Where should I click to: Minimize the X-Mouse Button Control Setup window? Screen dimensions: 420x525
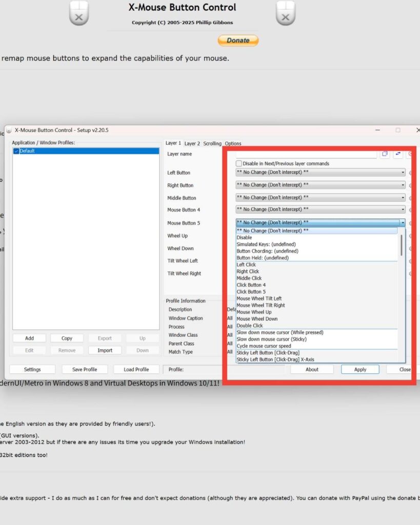pyautogui.click(x=377, y=130)
